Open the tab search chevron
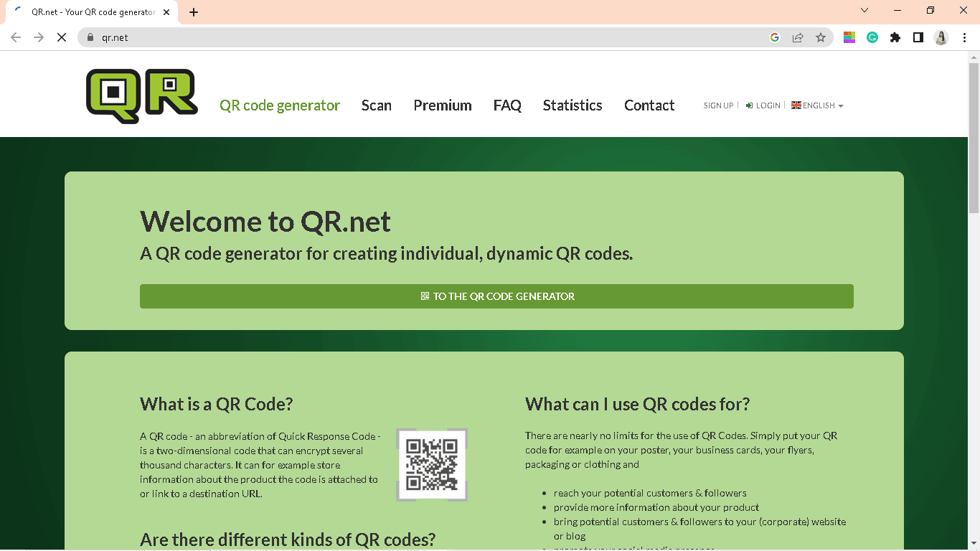 (x=864, y=10)
